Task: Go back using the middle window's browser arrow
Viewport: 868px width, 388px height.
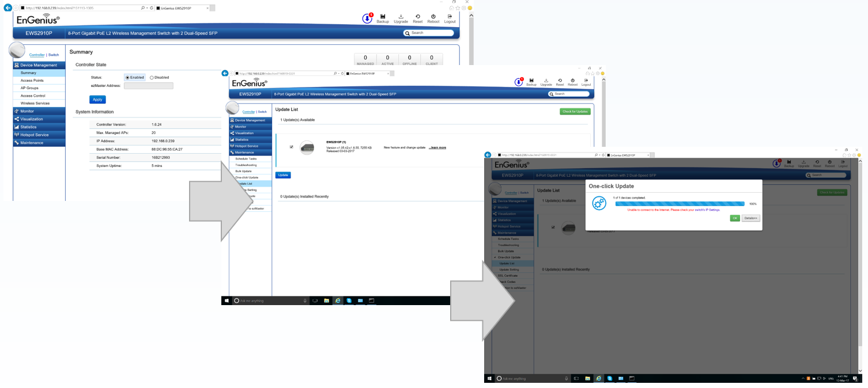Action: pos(225,73)
